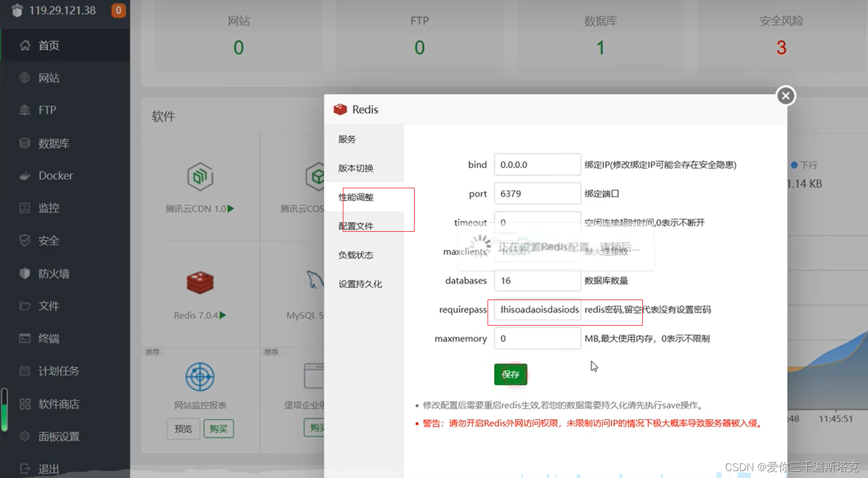Click the 购买 button under 网站监控报表

[219, 429]
